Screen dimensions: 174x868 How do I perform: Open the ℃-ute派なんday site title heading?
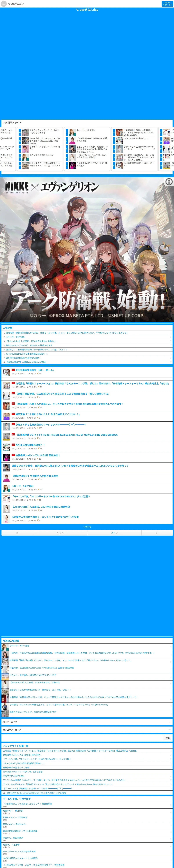pos(87,10)
